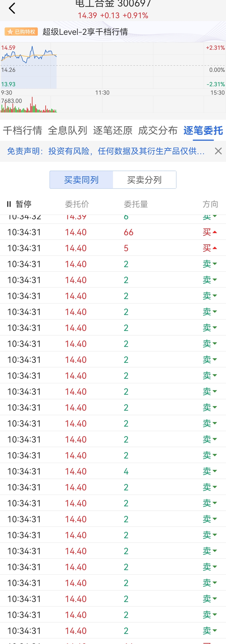
Task: Sort by 方向 column header
Action: tap(211, 204)
